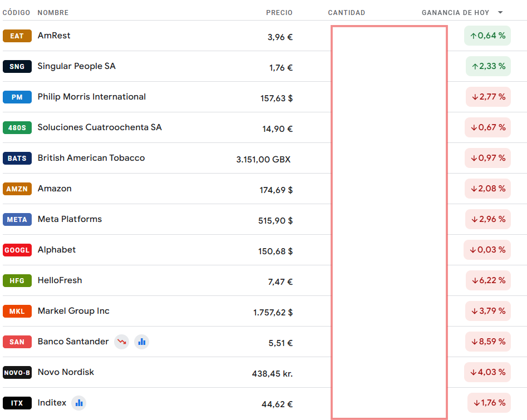
Task: Select the price 1.757,62 $
Action: (273, 313)
